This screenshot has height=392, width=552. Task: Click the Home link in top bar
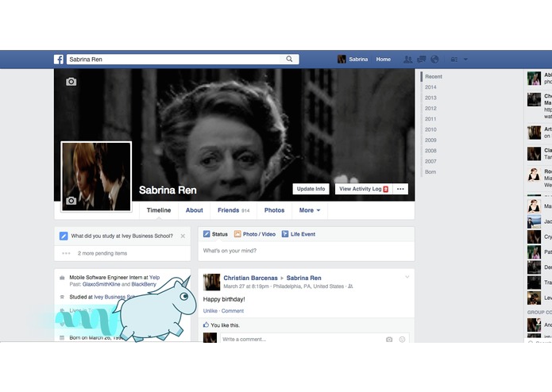(x=384, y=60)
